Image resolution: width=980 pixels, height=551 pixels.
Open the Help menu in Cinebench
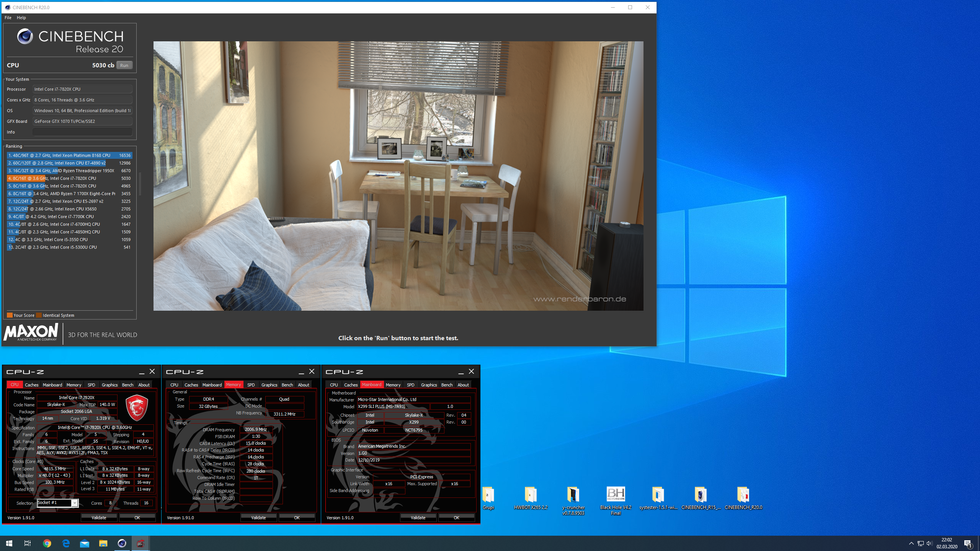tap(21, 18)
